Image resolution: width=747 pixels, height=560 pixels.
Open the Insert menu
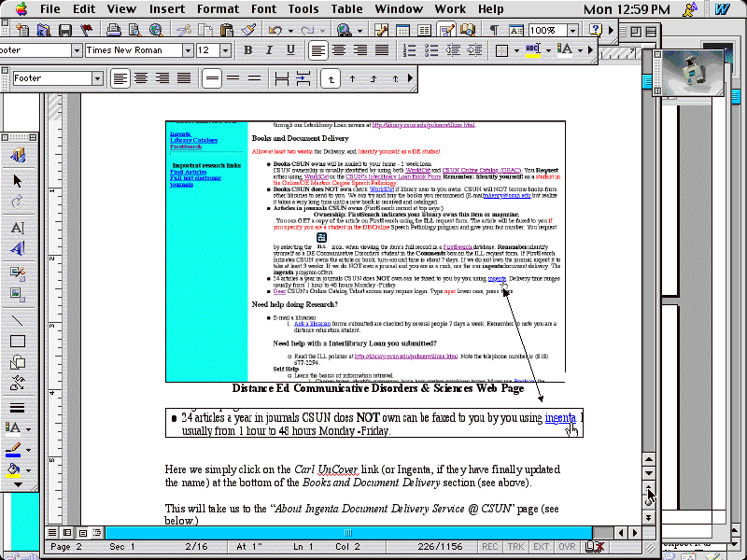click(x=167, y=9)
